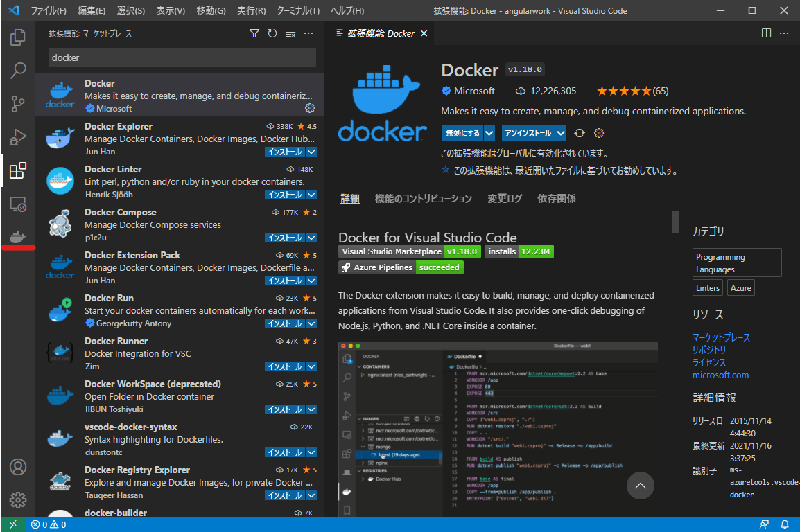800x532 pixels.
Task: Open the ヘルプ(H) menu
Action: click(347, 10)
